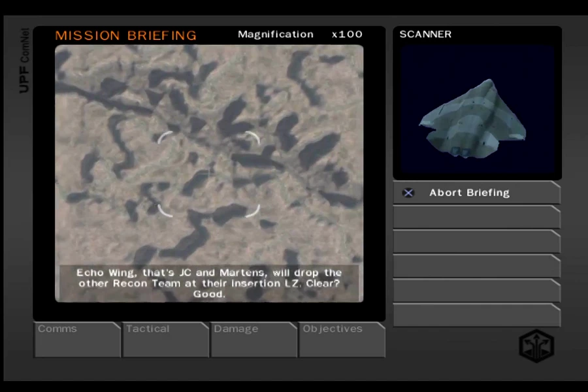Click the Echo Wing briefing subtitle text
The width and height of the screenshot is (588, 392).
(x=209, y=283)
